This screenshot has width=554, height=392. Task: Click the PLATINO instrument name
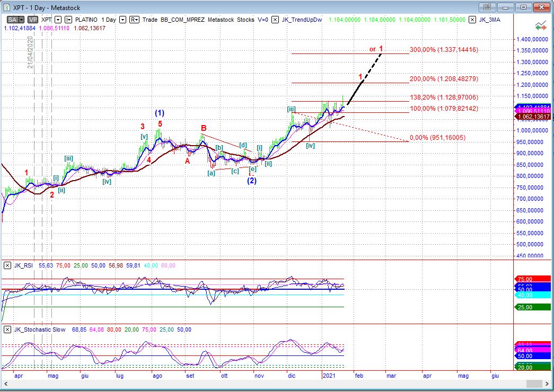click(86, 20)
